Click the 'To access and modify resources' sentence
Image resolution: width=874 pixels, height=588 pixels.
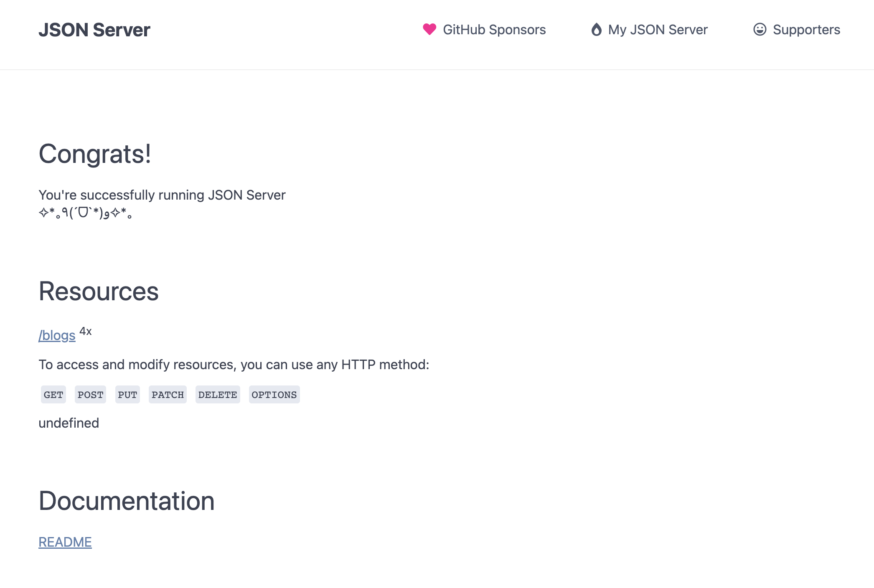click(234, 365)
